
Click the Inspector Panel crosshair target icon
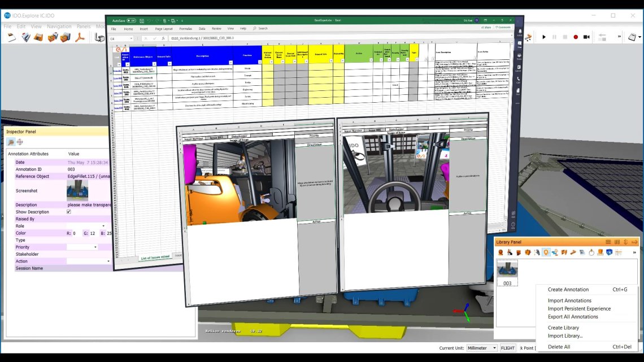click(x=20, y=142)
